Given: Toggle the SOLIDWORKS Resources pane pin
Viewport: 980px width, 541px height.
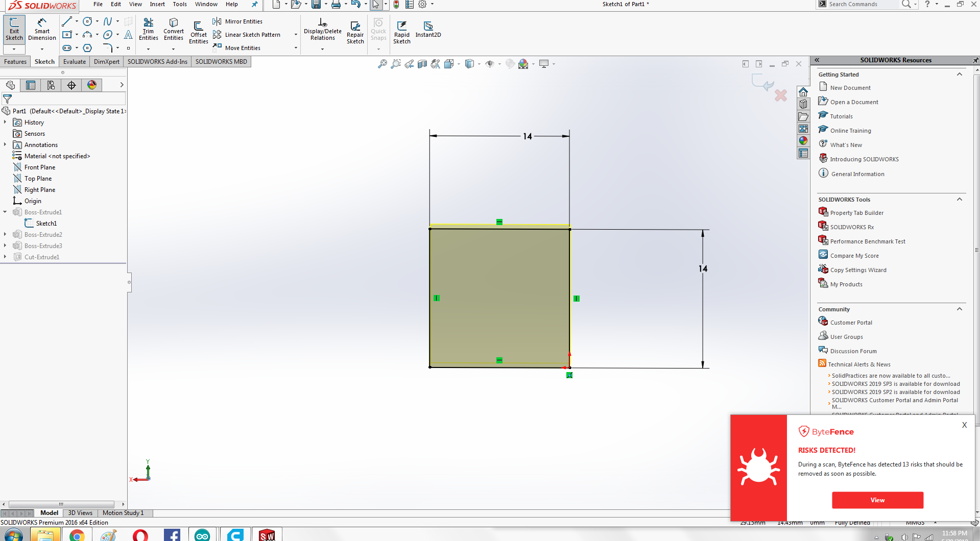Looking at the screenshot, I should pos(975,60).
